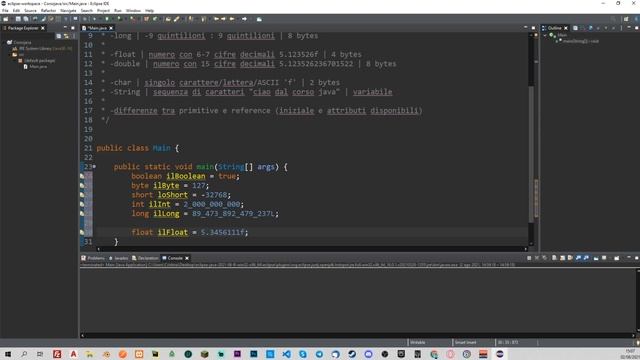The image size is (640, 360).
Task: Click the New Java Class toolbar icon
Action: click(155, 19)
